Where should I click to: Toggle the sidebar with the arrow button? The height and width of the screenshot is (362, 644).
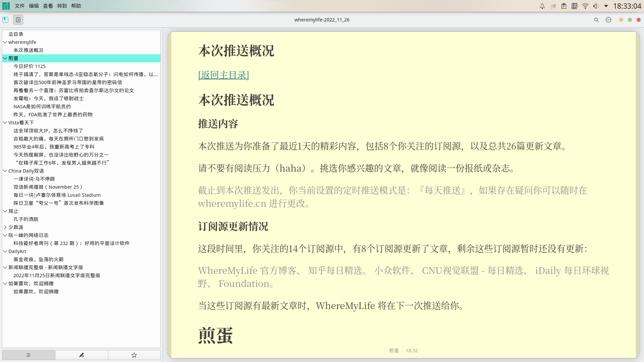pos(18,20)
